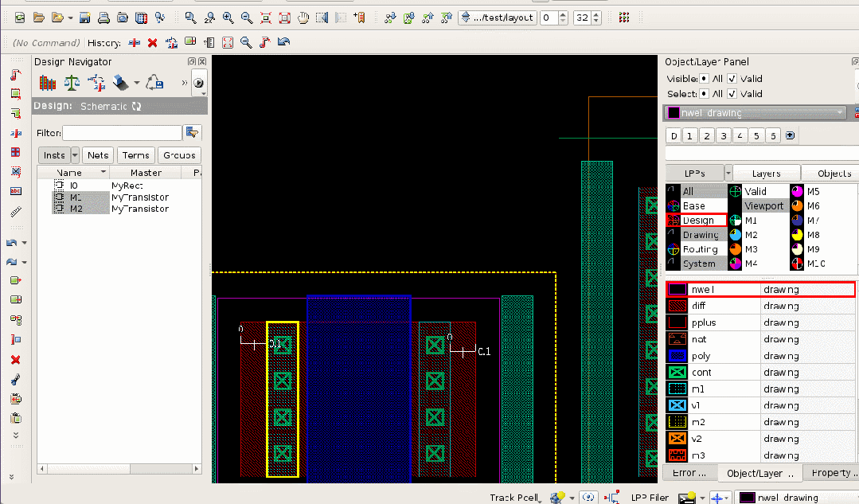
Task: Expand the undo dropdown arrow in left sidebar
Action: tap(24, 243)
